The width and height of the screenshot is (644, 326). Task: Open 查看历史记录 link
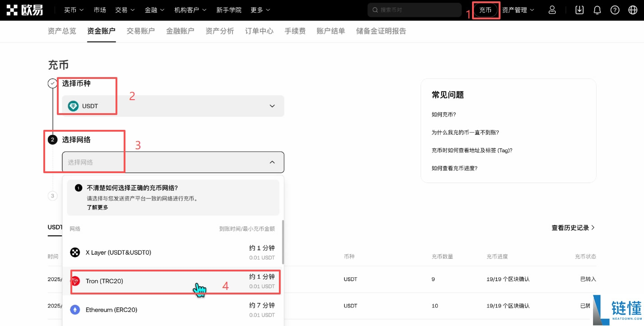point(573,228)
